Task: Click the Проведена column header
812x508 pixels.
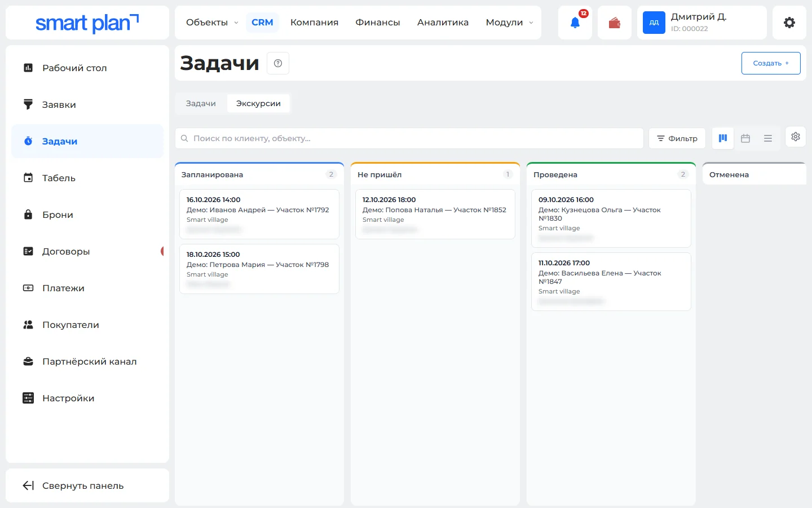Action: pos(611,174)
